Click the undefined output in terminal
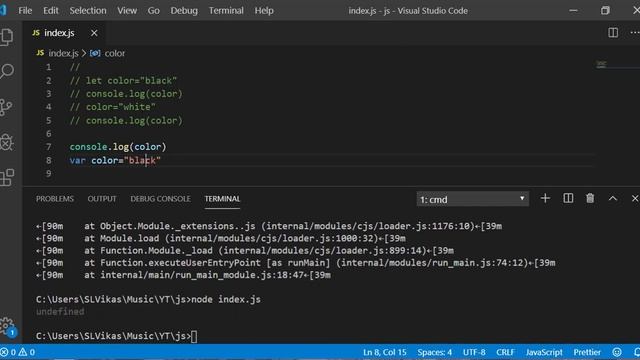640x360 pixels. point(60,312)
